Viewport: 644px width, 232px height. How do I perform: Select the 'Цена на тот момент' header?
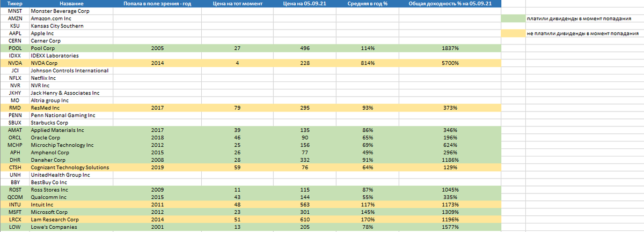click(238, 3)
